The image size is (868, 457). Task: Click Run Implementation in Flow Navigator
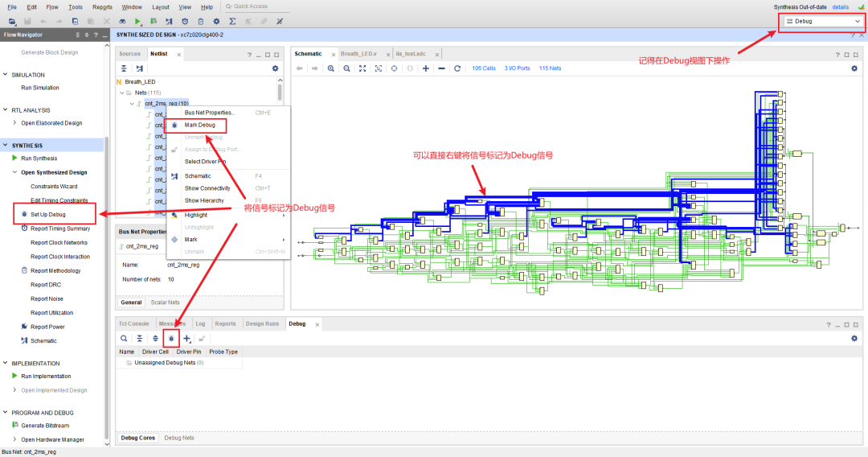click(x=46, y=376)
